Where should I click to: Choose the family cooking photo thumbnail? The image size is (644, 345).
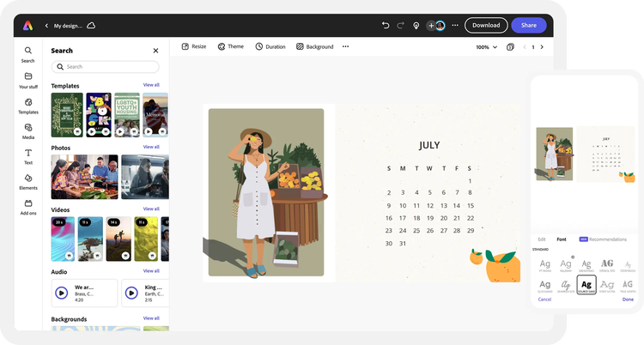[x=84, y=177]
